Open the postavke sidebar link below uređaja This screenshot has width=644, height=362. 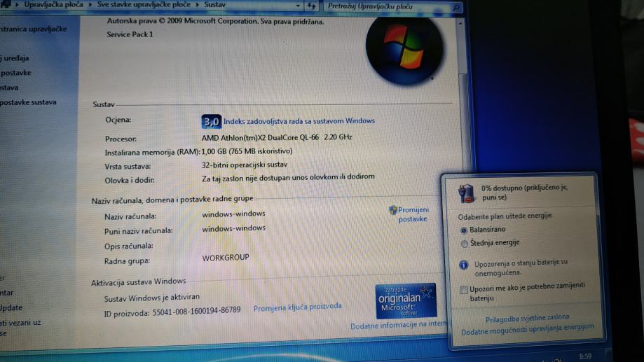click(x=15, y=73)
